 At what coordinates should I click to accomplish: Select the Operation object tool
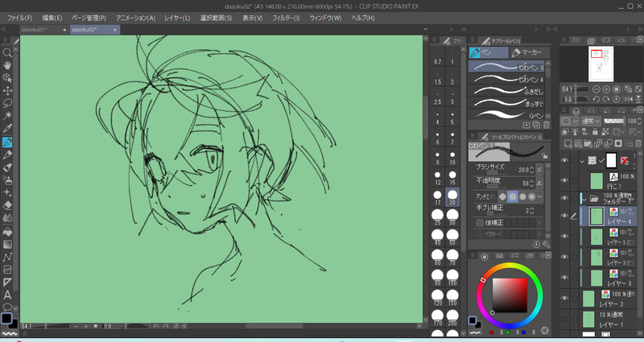pyautogui.click(x=7, y=78)
